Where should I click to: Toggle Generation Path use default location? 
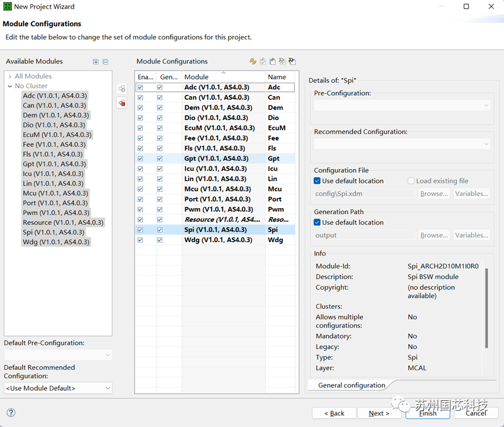tap(318, 223)
